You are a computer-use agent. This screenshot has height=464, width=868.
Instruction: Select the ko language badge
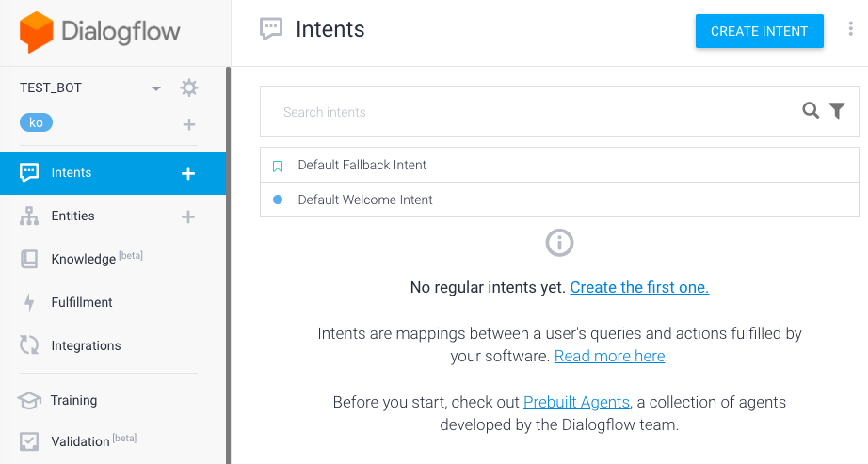click(36, 122)
